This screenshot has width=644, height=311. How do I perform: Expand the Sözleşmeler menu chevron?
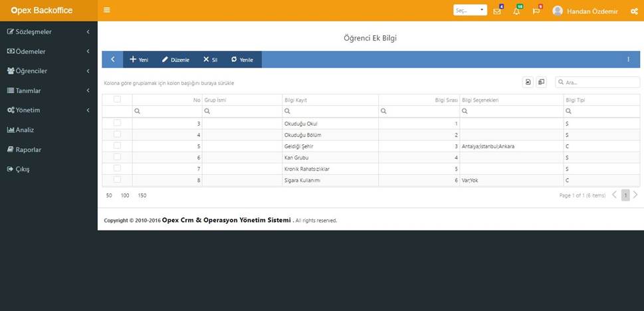pyautogui.click(x=88, y=32)
